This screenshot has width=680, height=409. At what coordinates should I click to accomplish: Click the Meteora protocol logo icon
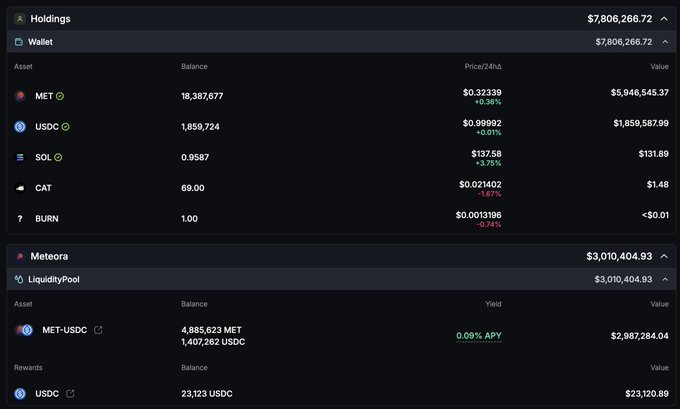point(20,256)
